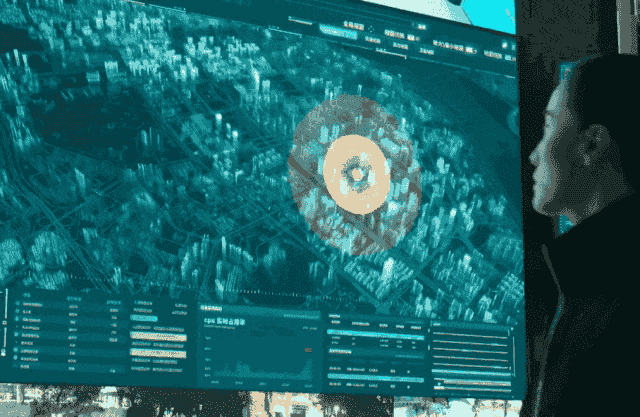Click the upper orange highlighted row in the list
Viewport: 640px width, 417px height.
157,336
